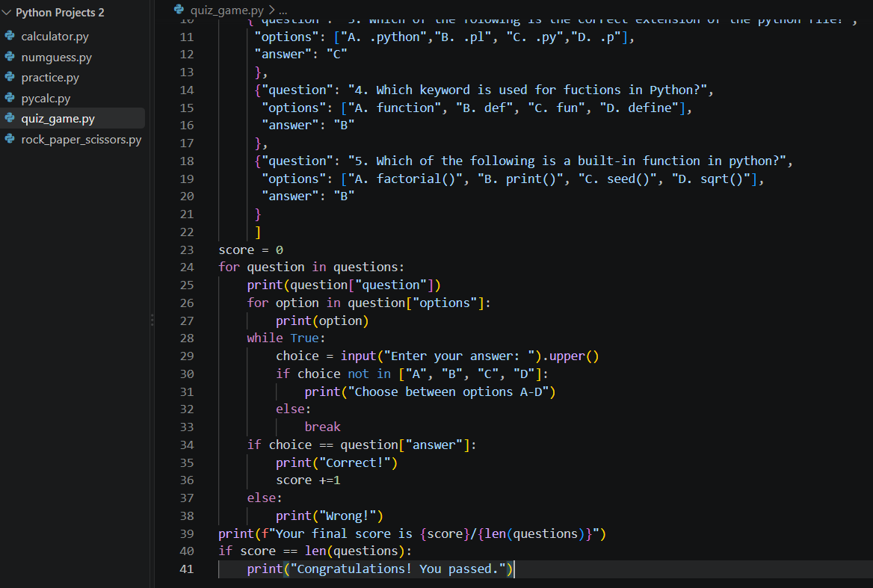
Task: Click "else:" on line 32
Action: pyautogui.click(x=294, y=409)
